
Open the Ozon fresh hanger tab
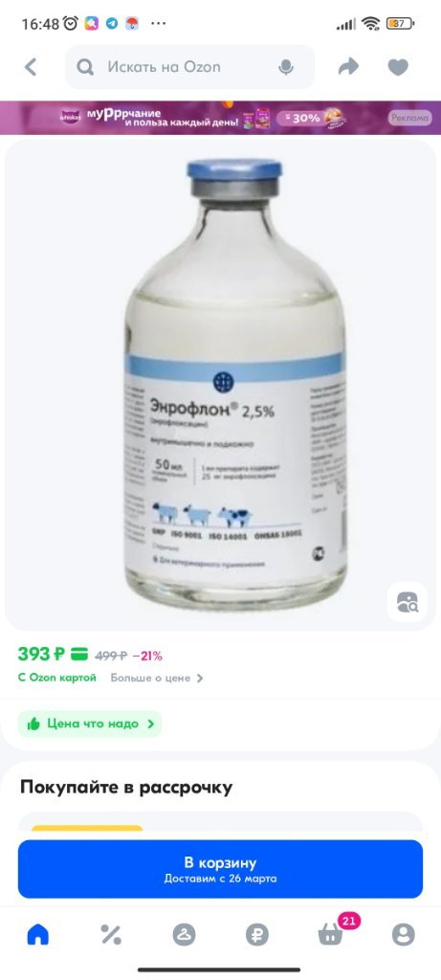point(185,935)
